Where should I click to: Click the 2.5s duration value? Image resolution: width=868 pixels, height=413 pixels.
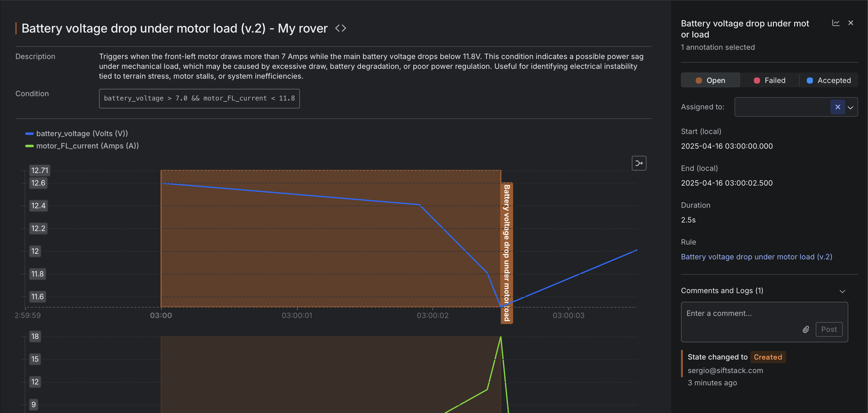(688, 220)
